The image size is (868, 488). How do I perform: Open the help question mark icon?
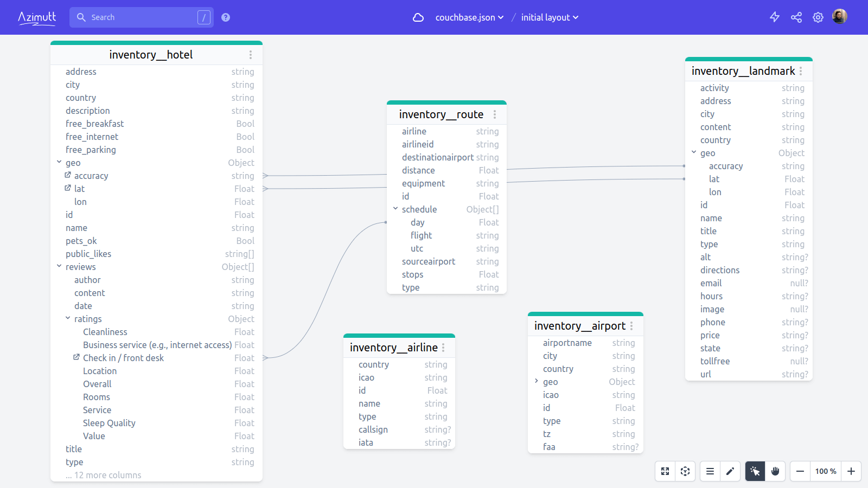[x=225, y=17]
